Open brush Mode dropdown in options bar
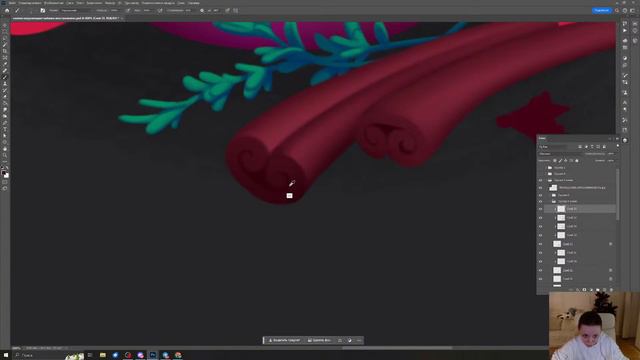Viewport: 640px width, 360px height. pyautogui.click(x=76, y=11)
